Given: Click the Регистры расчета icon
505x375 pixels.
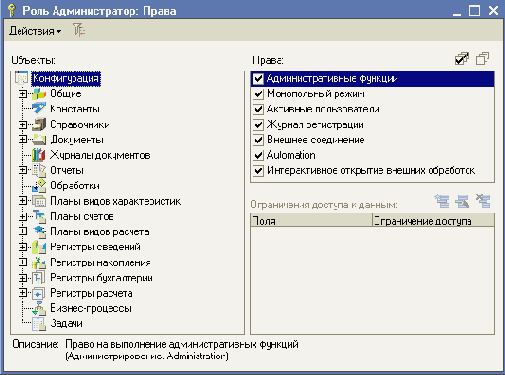Looking at the screenshot, I should pos(39,293).
